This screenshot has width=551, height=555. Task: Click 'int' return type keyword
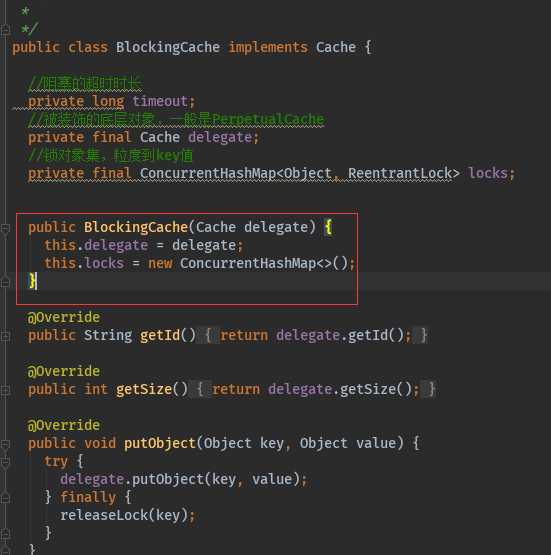[x=96, y=390]
